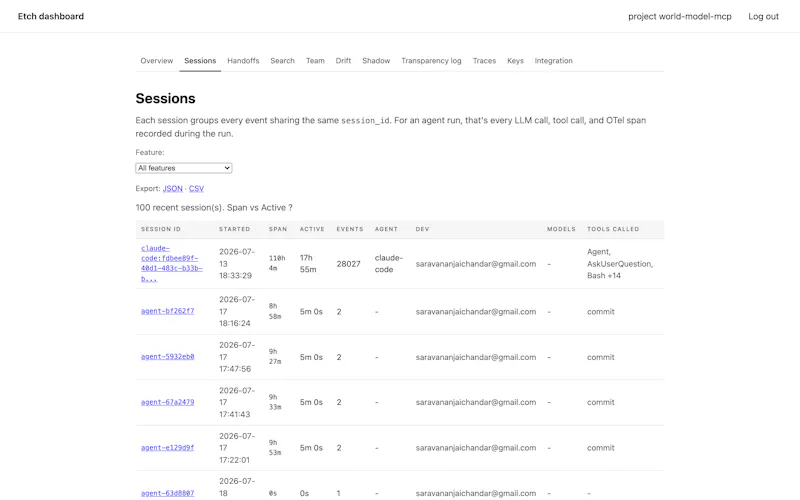Click the TOOLS CALLED column header

coord(613,229)
